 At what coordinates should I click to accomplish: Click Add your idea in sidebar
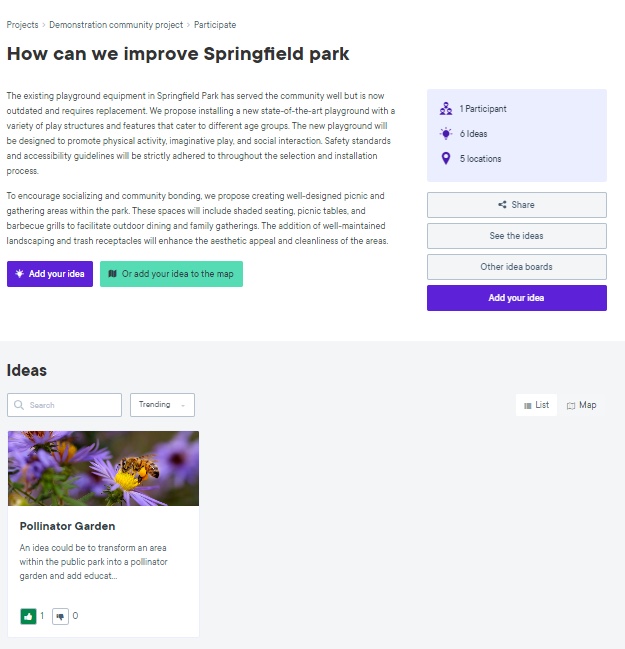[x=516, y=298]
